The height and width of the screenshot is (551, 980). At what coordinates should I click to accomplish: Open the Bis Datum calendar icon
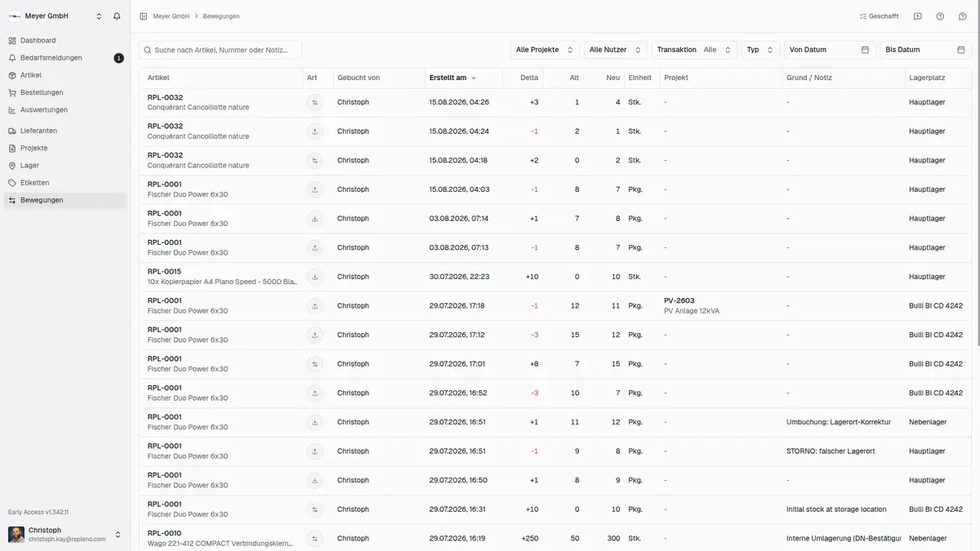(x=961, y=50)
